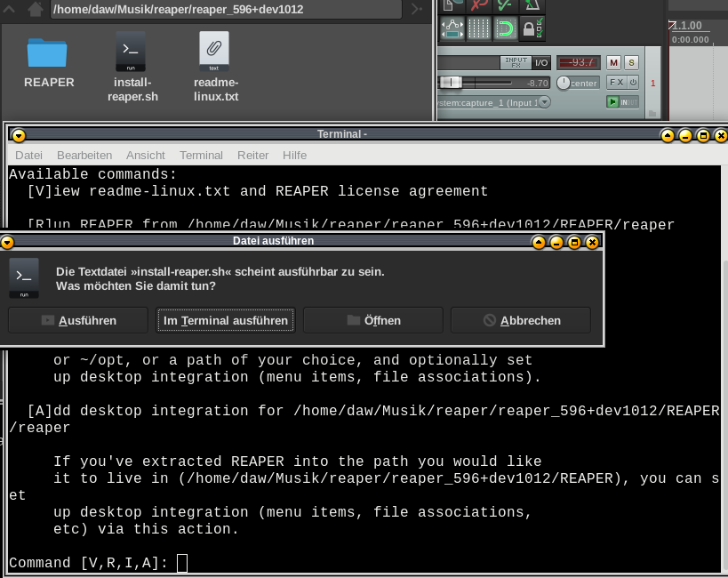Toggle snap magnet in REAPER toolbar
This screenshot has height=578, width=728.
(x=505, y=28)
